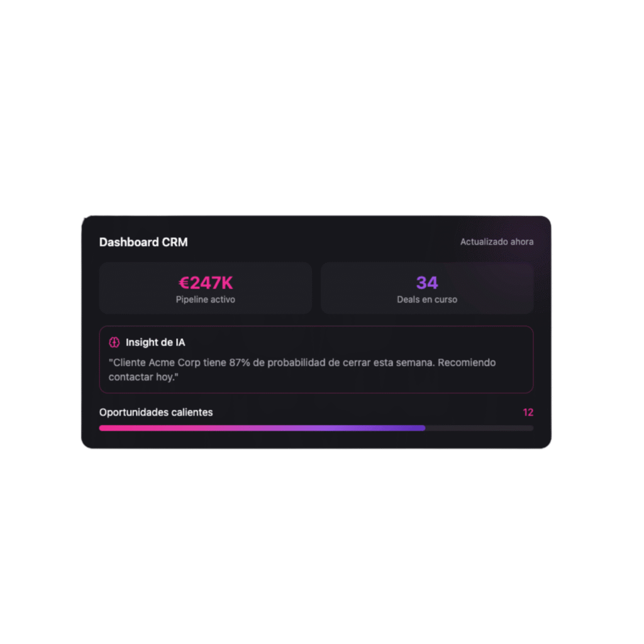
Task: Click the pink 12 opportunities count
Action: (x=528, y=413)
